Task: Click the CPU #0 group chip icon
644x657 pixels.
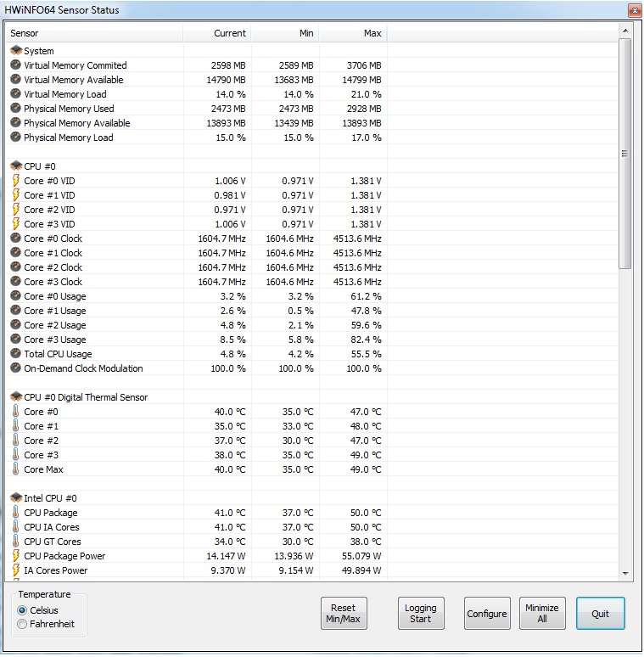Action: [16, 166]
